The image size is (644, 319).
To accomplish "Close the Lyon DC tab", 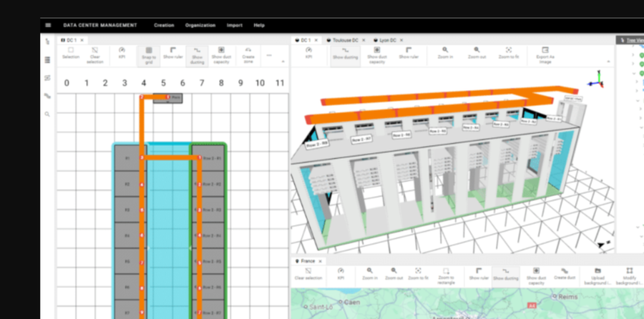I will (x=401, y=40).
